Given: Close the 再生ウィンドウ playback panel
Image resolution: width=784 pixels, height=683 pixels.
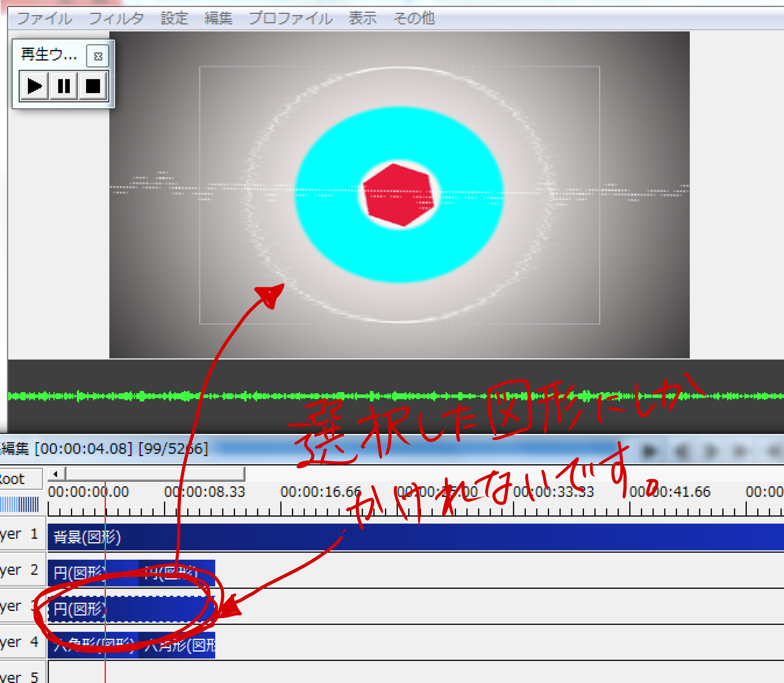Looking at the screenshot, I should click(98, 56).
